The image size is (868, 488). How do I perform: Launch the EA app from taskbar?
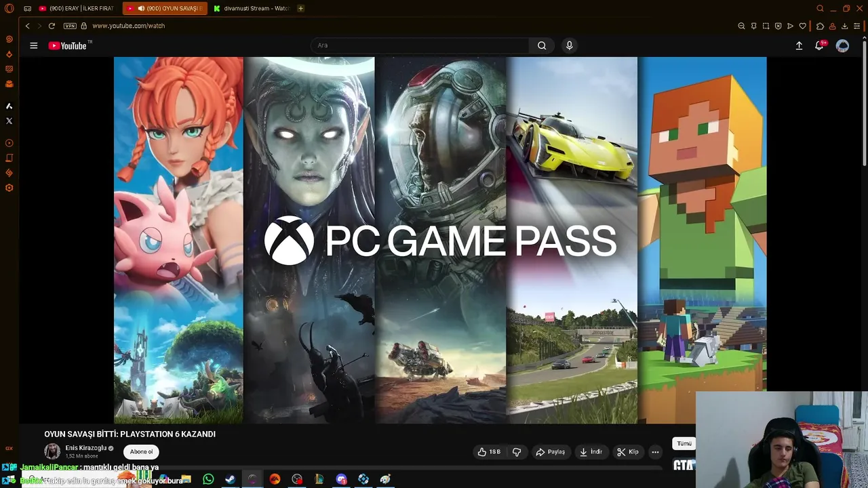[x=275, y=479]
